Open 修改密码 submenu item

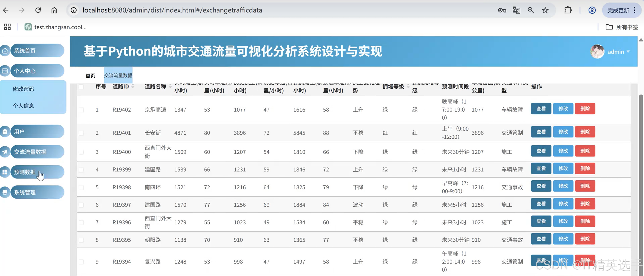23,89
